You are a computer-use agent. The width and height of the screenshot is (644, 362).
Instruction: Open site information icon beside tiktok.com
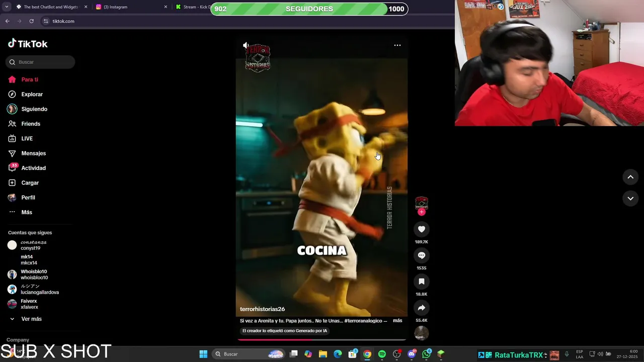pos(46,21)
